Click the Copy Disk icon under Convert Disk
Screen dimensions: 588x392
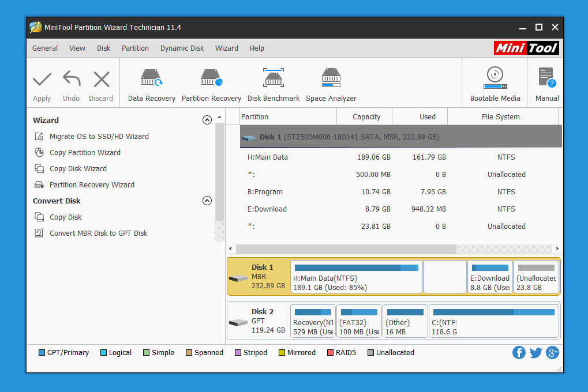pos(39,217)
